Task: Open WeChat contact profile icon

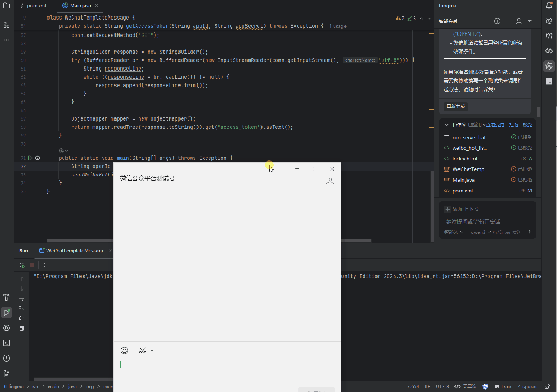Action: pos(330,181)
